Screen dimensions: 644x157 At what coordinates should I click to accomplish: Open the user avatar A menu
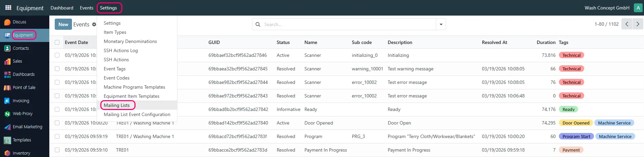[x=638, y=8]
